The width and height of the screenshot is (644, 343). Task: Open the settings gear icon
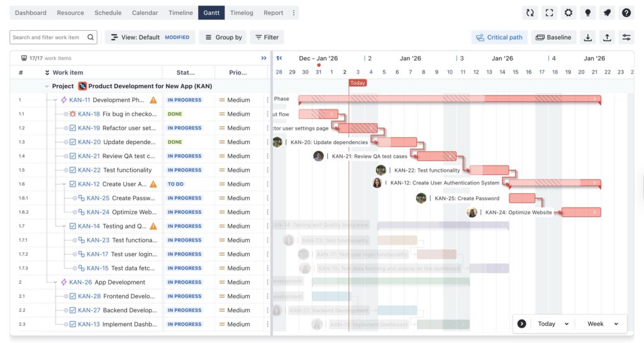pyautogui.click(x=569, y=13)
